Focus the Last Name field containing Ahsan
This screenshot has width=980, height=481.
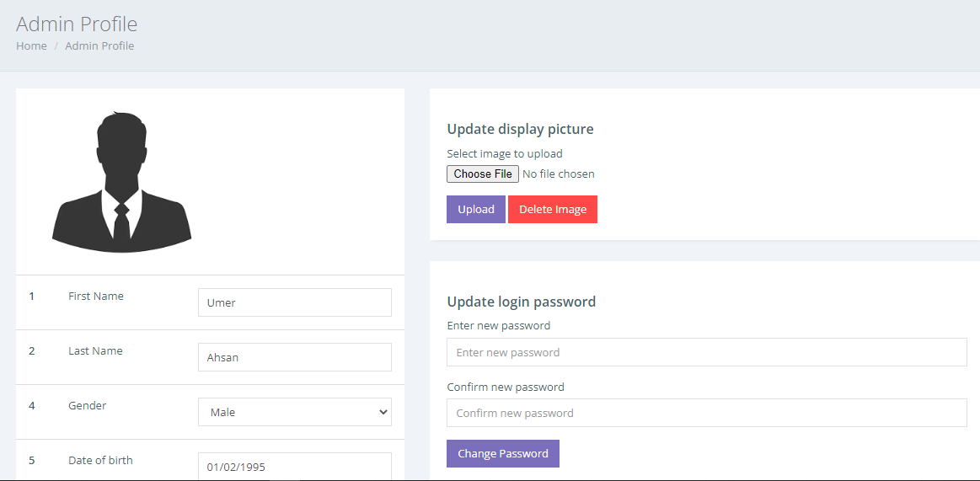[295, 357]
